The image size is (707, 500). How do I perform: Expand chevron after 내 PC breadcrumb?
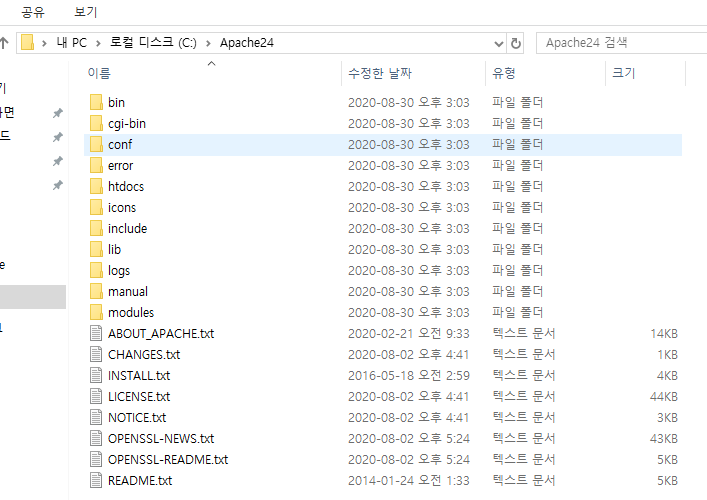click(x=98, y=43)
